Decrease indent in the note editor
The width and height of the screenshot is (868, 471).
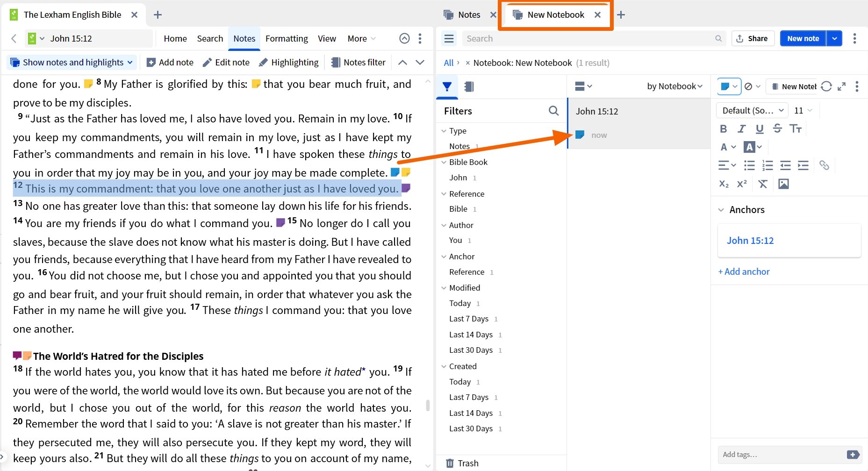point(785,165)
